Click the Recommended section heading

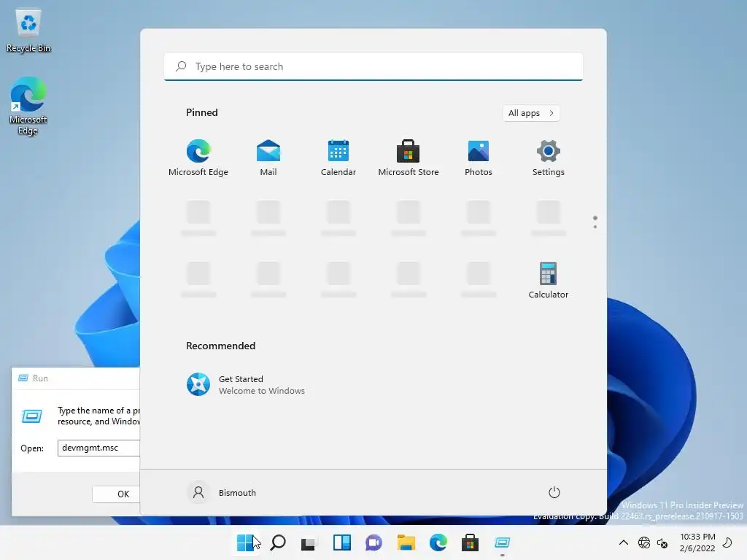click(220, 346)
